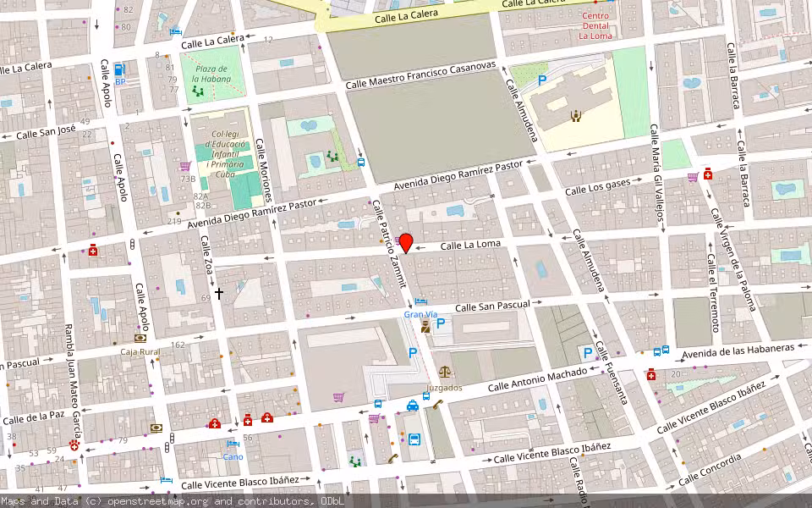Select the black cross icon on Calle Zoa
The width and height of the screenshot is (812, 508).
(219, 293)
